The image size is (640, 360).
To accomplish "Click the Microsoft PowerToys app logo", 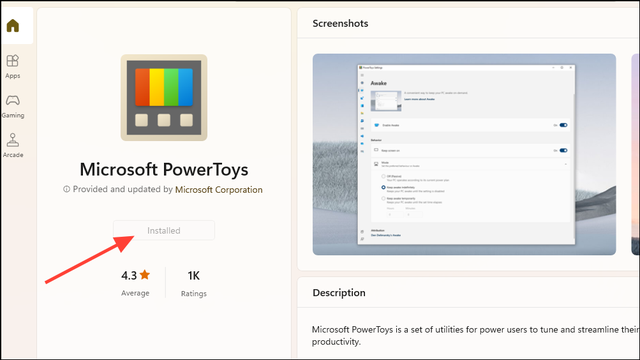I will click(164, 98).
